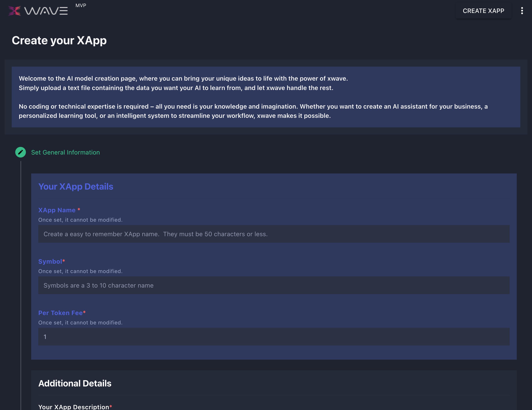Click the green pencil step icon
Viewport: 532px width, 410px height.
[x=20, y=152]
